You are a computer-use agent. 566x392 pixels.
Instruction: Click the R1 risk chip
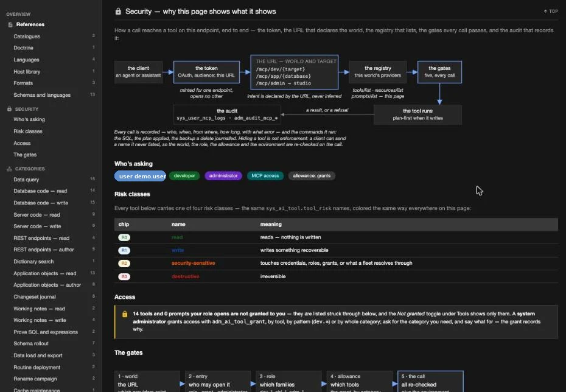[x=124, y=251]
